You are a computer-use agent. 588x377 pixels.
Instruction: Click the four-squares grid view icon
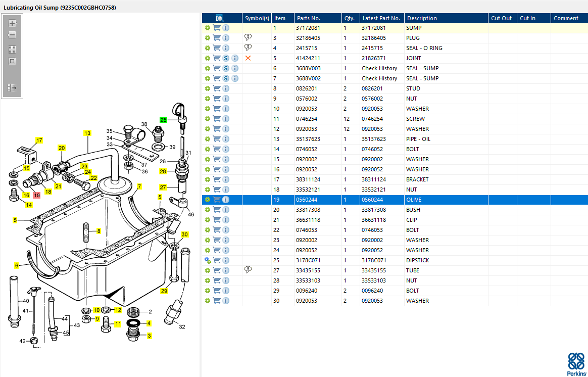tap(12, 50)
